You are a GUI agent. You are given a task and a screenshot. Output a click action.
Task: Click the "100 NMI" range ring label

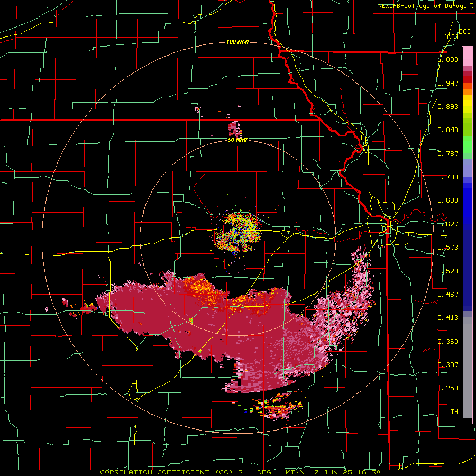point(237,42)
